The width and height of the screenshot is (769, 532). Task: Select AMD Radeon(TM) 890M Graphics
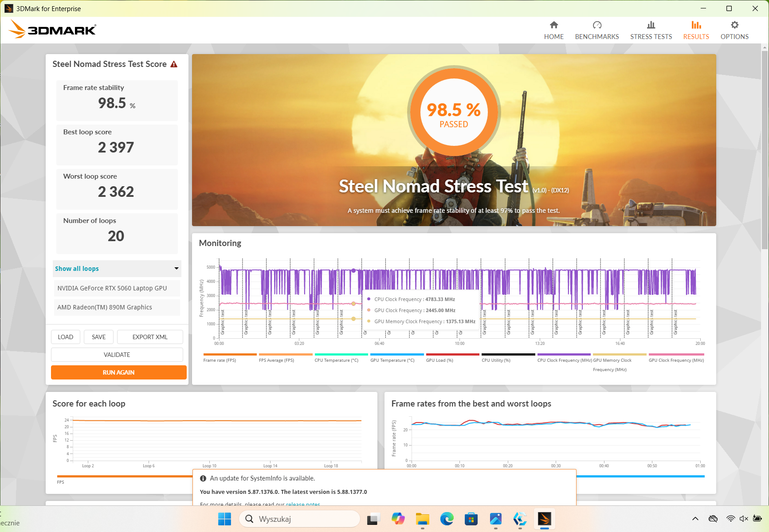(x=117, y=307)
